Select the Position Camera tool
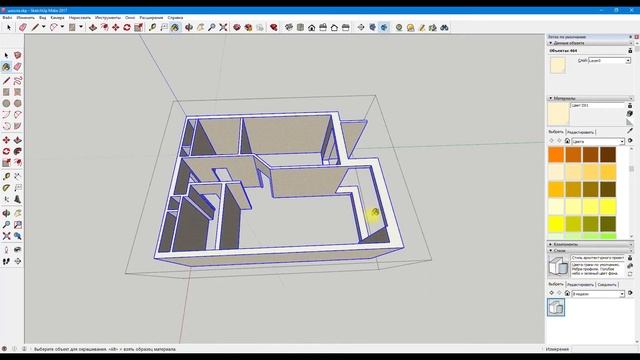Image resolution: width=640 pixels, height=360 pixels. (6, 250)
